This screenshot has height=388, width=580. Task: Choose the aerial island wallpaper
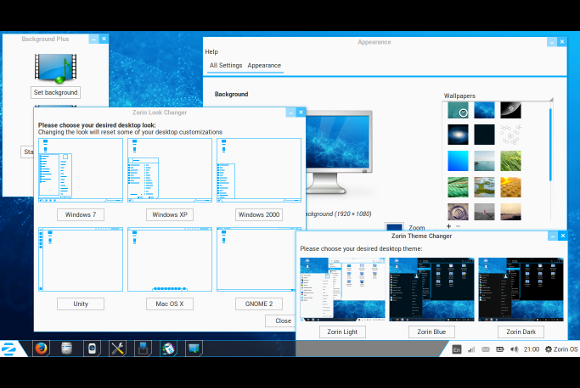pos(484,187)
